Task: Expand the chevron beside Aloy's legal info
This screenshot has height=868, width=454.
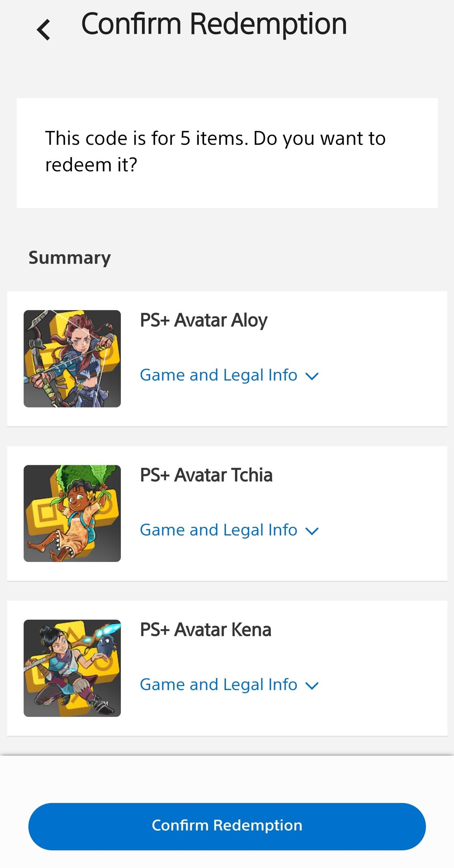Action: [x=312, y=376]
